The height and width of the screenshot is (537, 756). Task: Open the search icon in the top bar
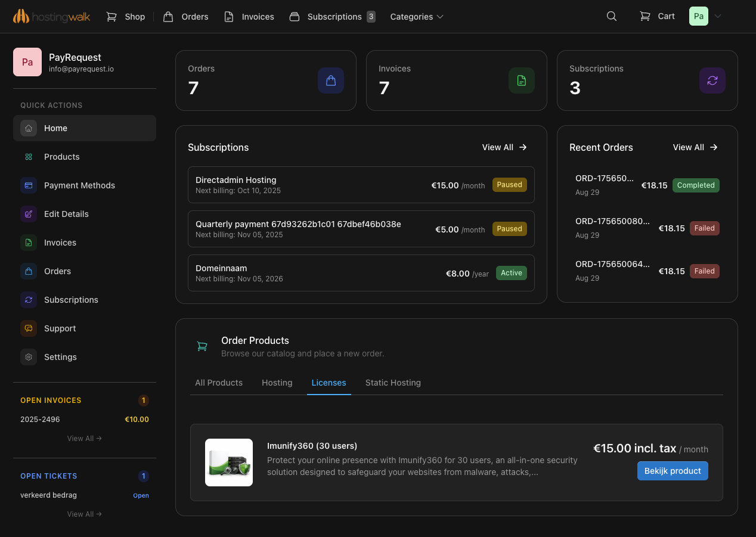[x=612, y=16]
